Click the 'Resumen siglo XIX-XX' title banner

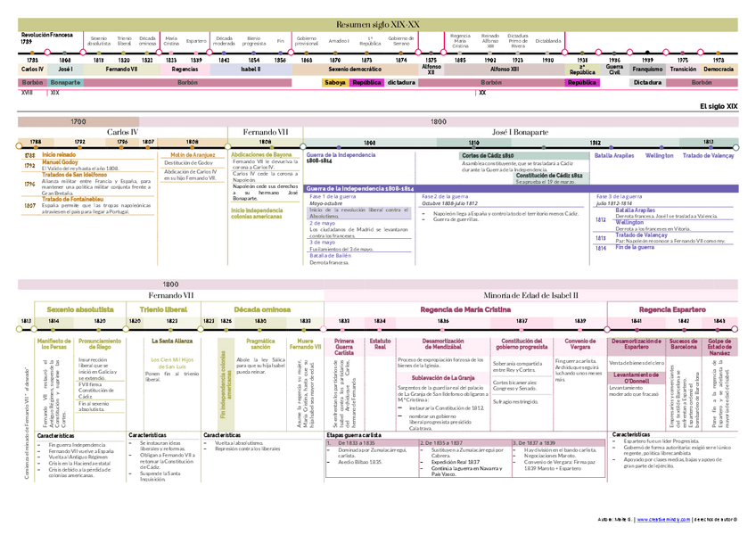377,25
